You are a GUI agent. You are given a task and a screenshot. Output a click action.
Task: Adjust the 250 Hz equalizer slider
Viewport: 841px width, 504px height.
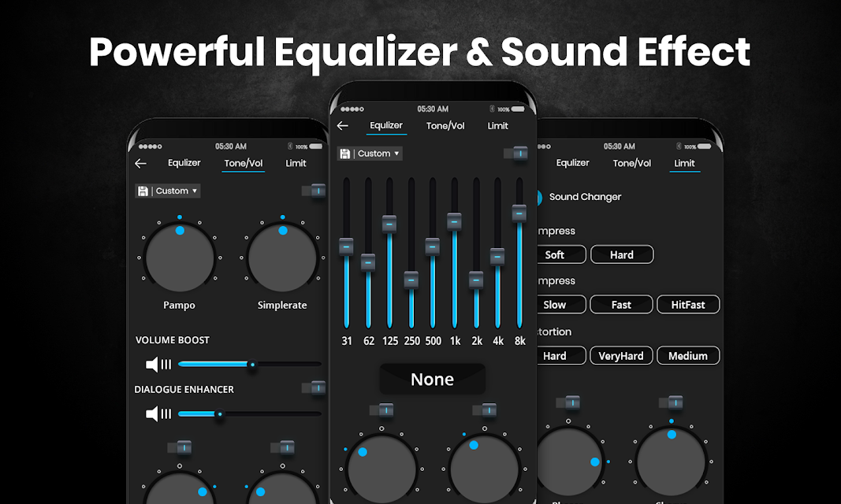[411, 253]
